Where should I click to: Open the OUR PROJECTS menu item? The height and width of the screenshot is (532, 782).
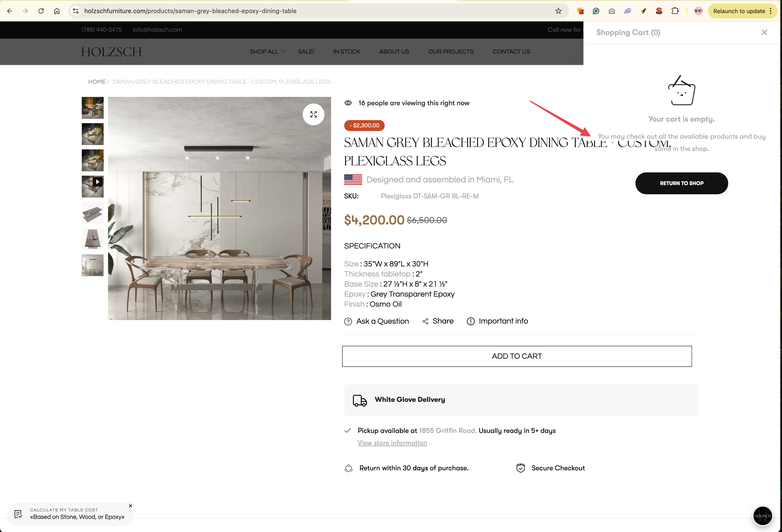pyautogui.click(x=450, y=51)
